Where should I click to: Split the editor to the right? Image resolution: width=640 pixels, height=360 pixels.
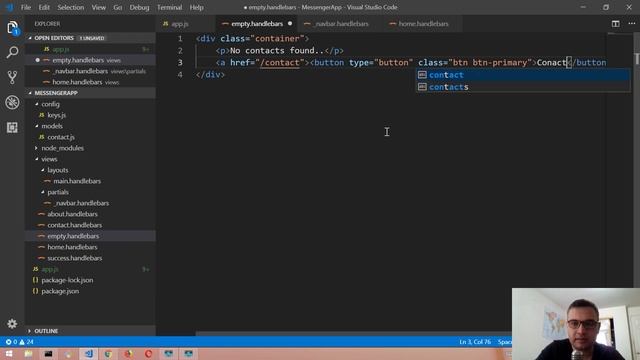(616, 24)
